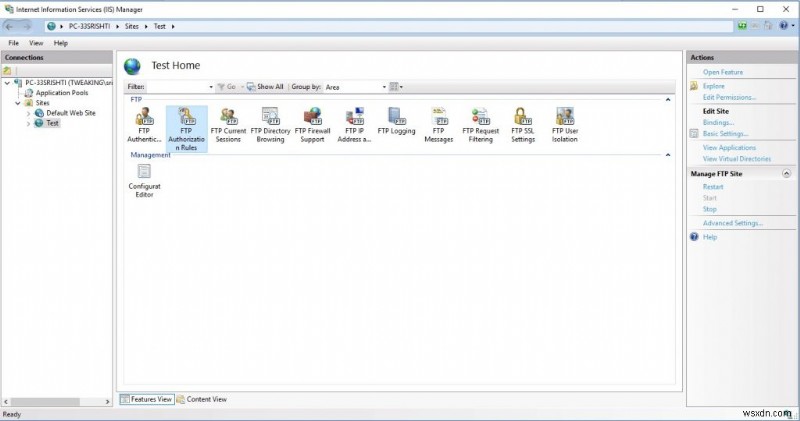Expand the Test site node

point(29,123)
